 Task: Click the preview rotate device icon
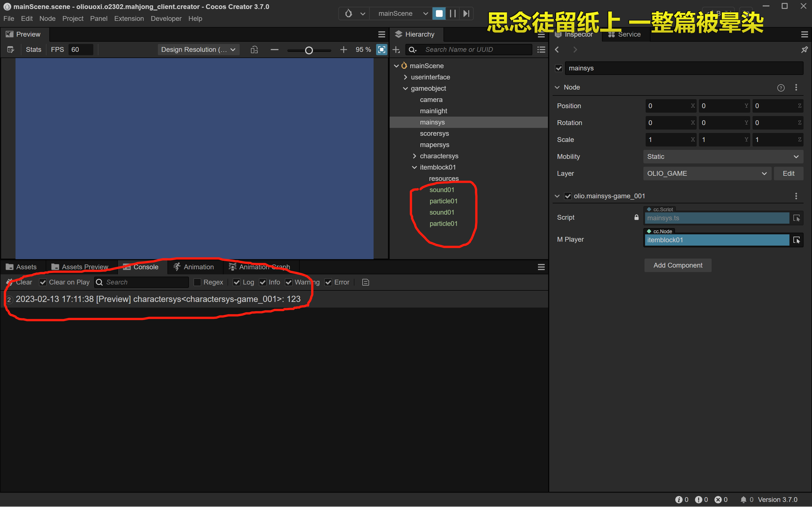254,50
